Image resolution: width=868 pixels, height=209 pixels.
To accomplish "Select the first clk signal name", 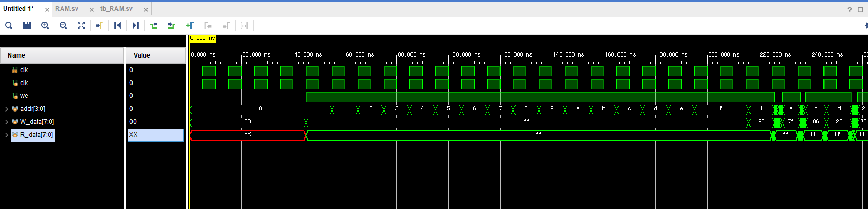I will click(24, 70).
